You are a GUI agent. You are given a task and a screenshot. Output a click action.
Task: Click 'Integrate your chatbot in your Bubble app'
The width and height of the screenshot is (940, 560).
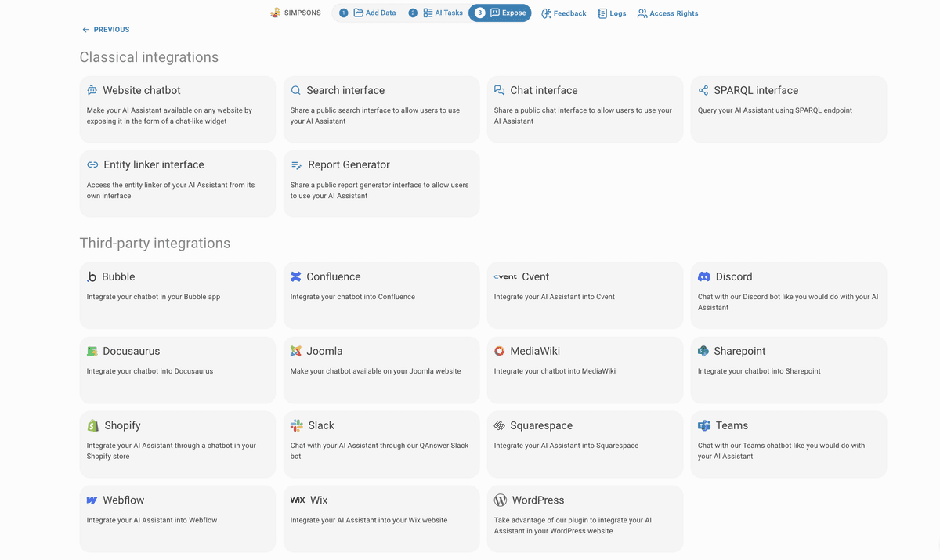click(154, 297)
